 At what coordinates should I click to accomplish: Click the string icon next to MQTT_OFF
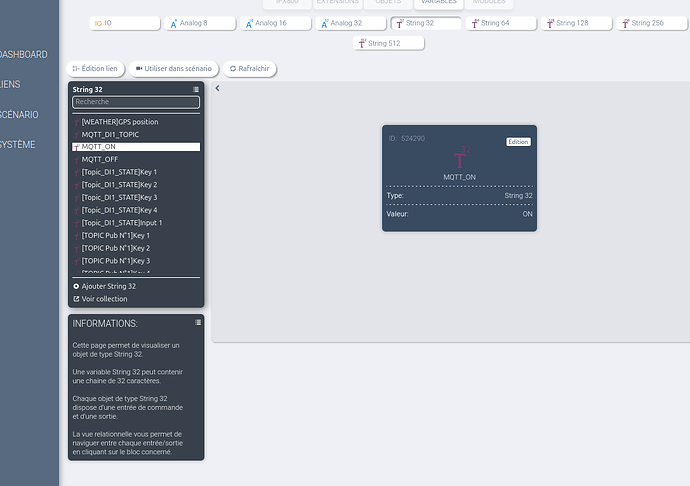76,160
